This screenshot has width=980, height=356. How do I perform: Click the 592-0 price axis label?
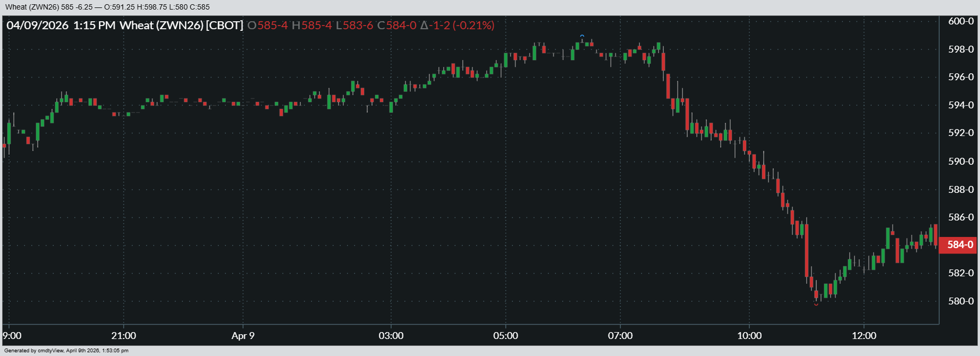[x=961, y=133]
